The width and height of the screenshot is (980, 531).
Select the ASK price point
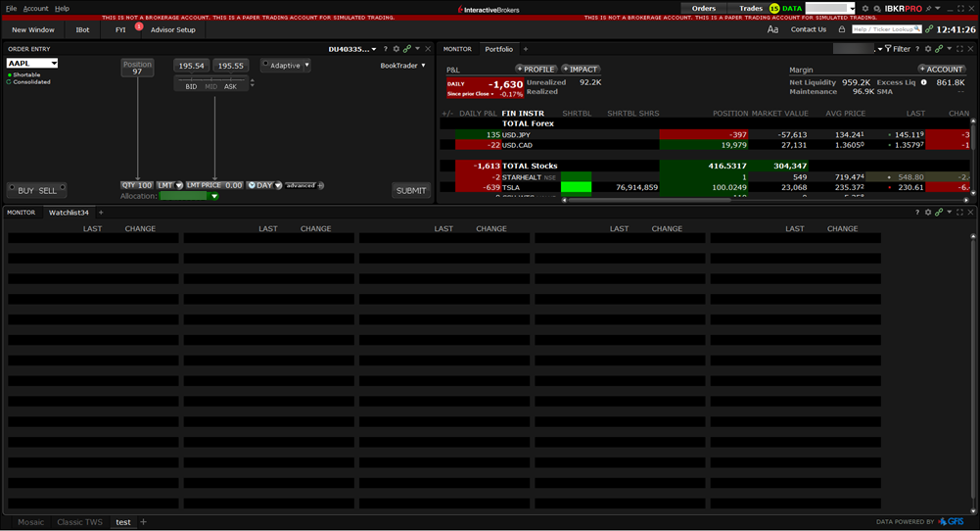click(x=231, y=87)
